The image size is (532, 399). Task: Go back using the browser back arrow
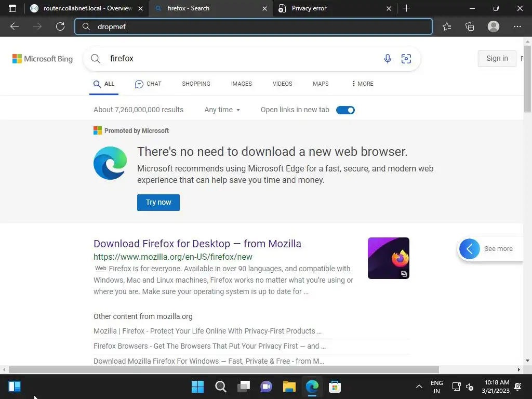tap(15, 26)
